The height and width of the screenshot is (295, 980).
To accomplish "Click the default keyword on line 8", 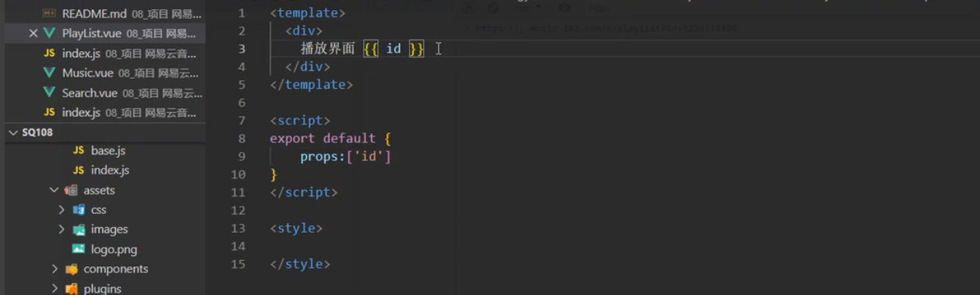I will (350, 139).
